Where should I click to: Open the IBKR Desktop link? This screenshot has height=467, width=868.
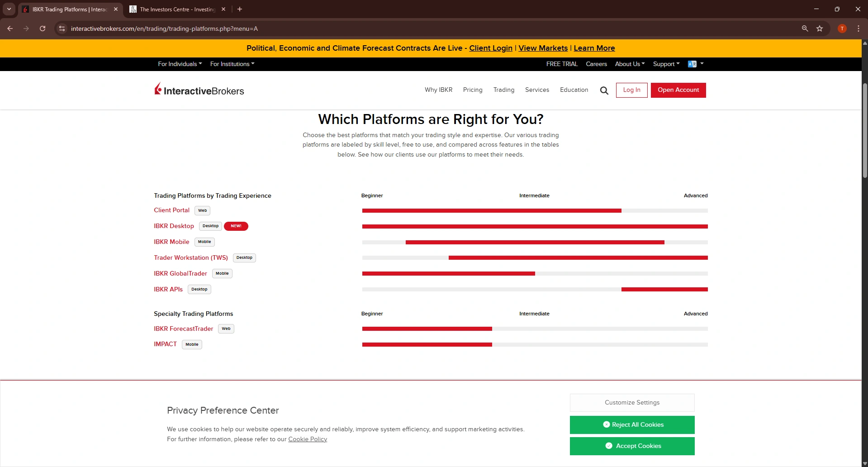point(174,226)
